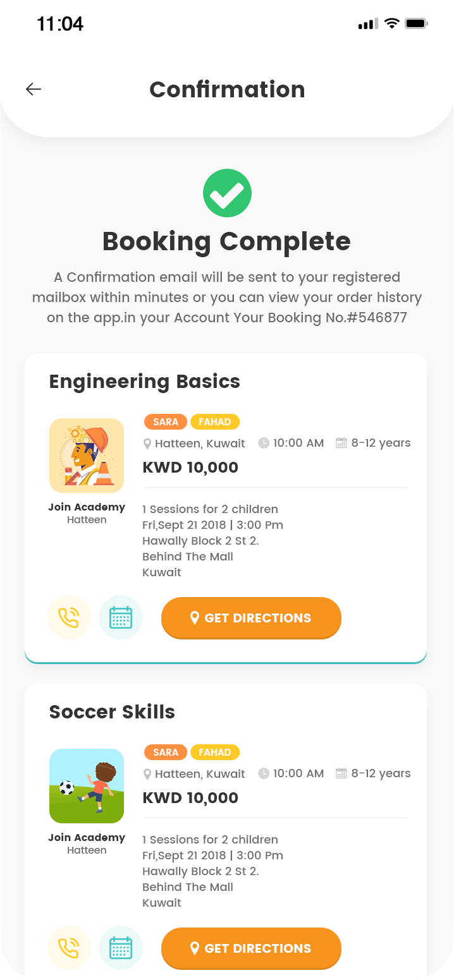Tap the clock icon beside 10:00 AM in Soccer Skills
The height and width of the screenshot is (980, 454).
(264, 773)
